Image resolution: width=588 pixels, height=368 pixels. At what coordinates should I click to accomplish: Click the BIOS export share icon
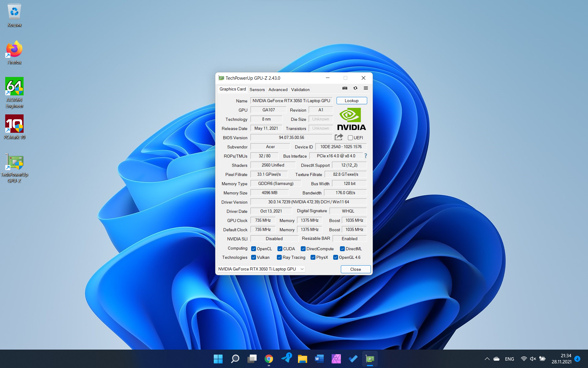point(339,137)
